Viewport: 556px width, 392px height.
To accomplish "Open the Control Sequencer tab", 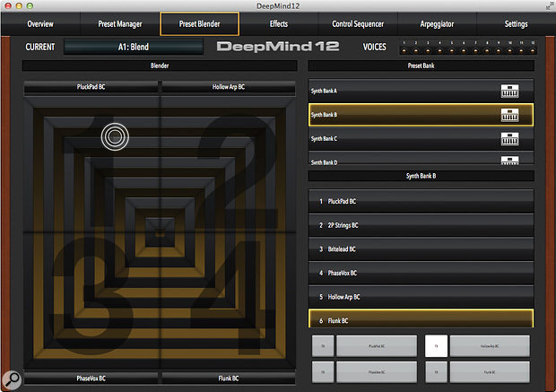I will point(358,24).
